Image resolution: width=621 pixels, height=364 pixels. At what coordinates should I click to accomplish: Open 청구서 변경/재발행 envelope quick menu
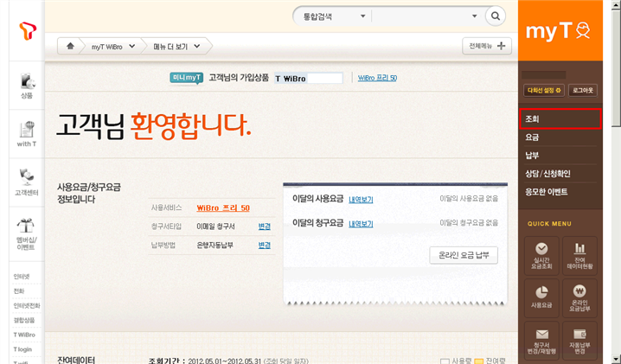(x=541, y=341)
